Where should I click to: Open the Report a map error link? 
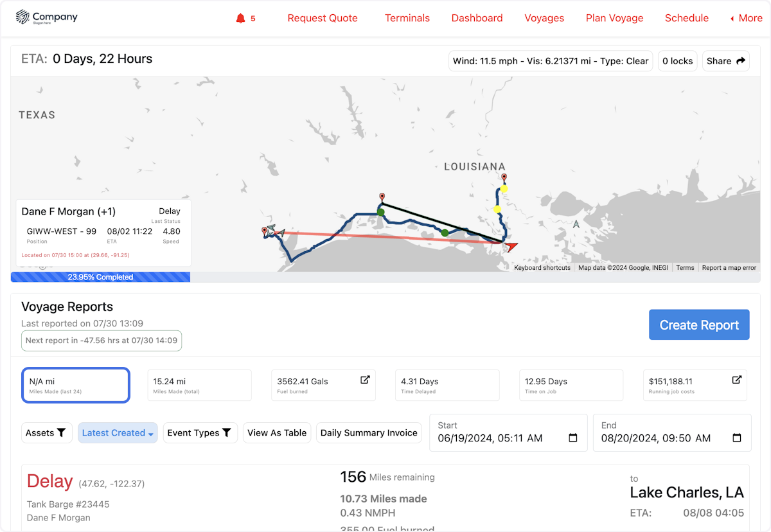(x=729, y=267)
